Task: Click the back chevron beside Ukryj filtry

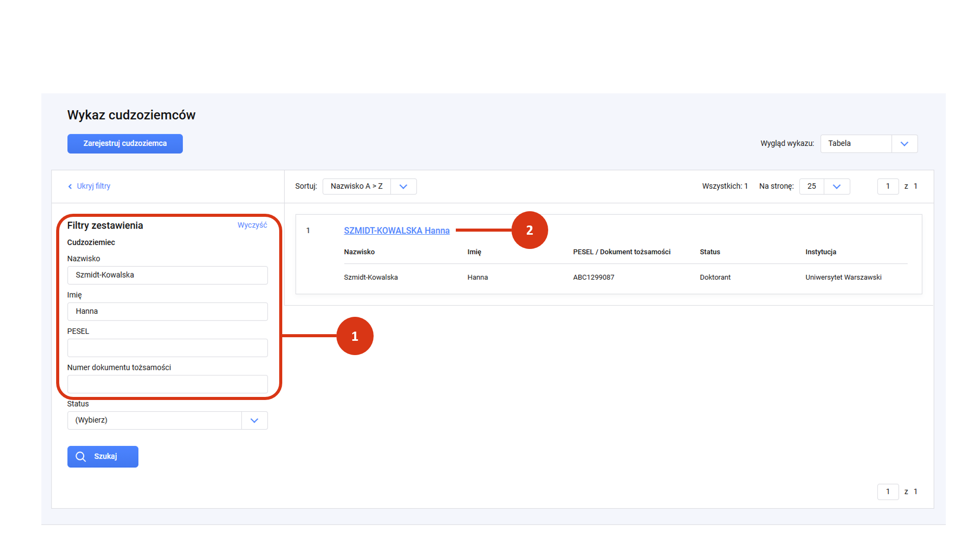Action: coord(70,187)
